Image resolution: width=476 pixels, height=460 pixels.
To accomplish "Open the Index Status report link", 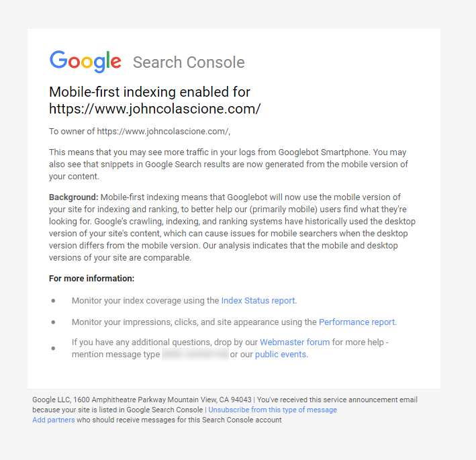I will pyautogui.click(x=258, y=301).
